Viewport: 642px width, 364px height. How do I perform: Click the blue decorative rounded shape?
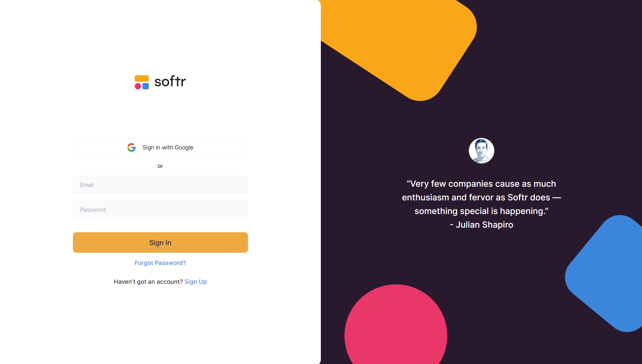(606, 273)
